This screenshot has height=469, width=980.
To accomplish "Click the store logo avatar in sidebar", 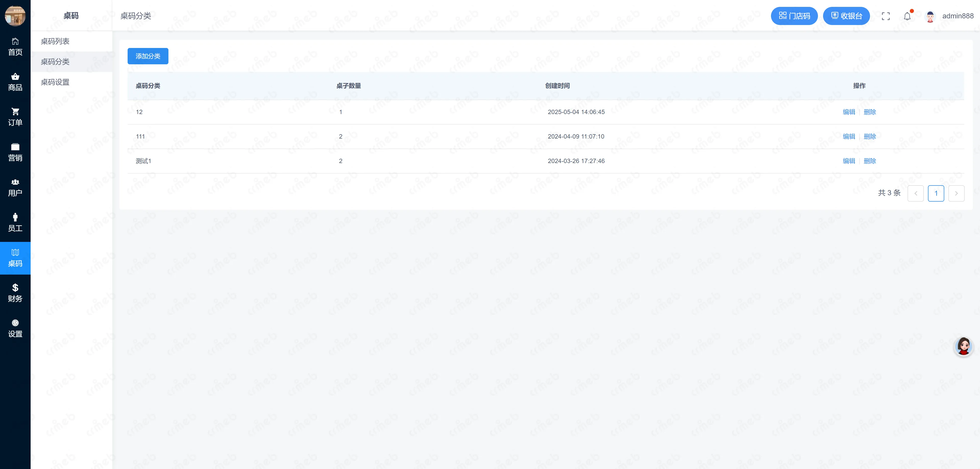I will point(15,16).
